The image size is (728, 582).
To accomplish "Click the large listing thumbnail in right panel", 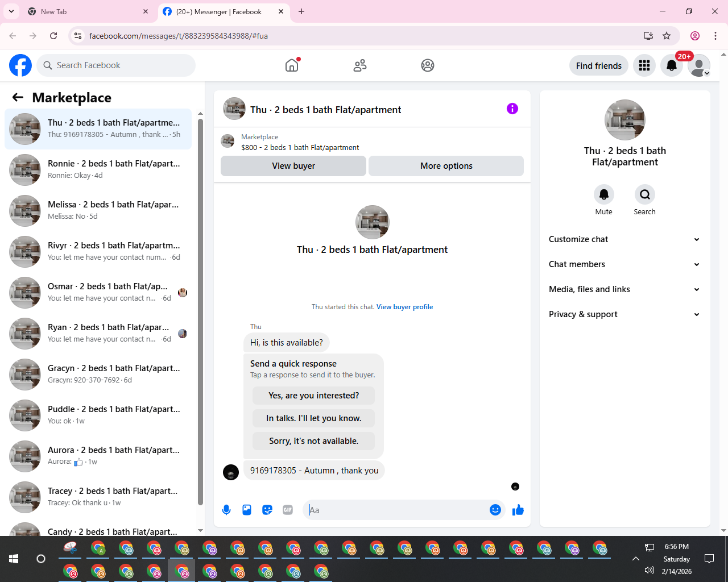I will 625,120.
